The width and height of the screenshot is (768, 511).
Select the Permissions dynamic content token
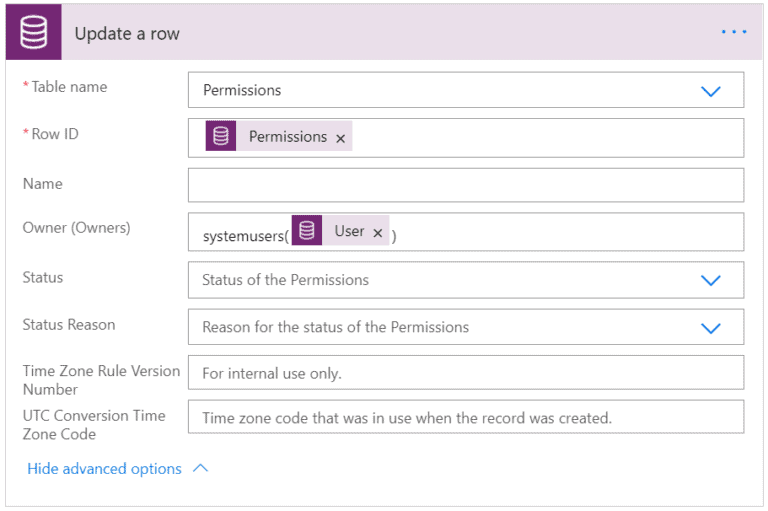pyautogui.click(x=287, y=137)
